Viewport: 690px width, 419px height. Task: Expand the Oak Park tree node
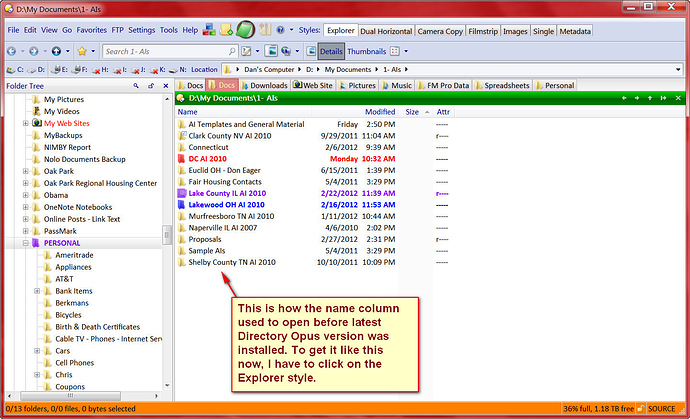click(26, 171)
